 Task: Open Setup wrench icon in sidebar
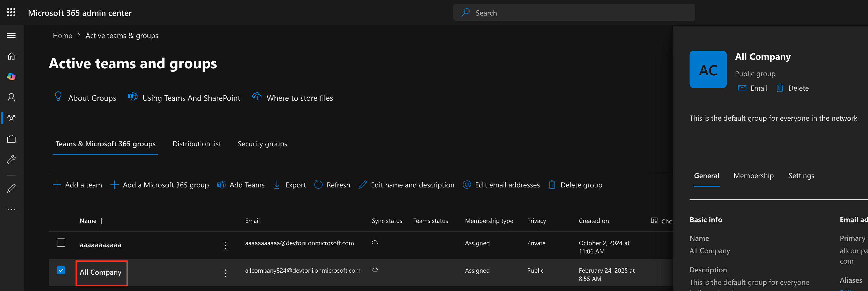[11, 159]
